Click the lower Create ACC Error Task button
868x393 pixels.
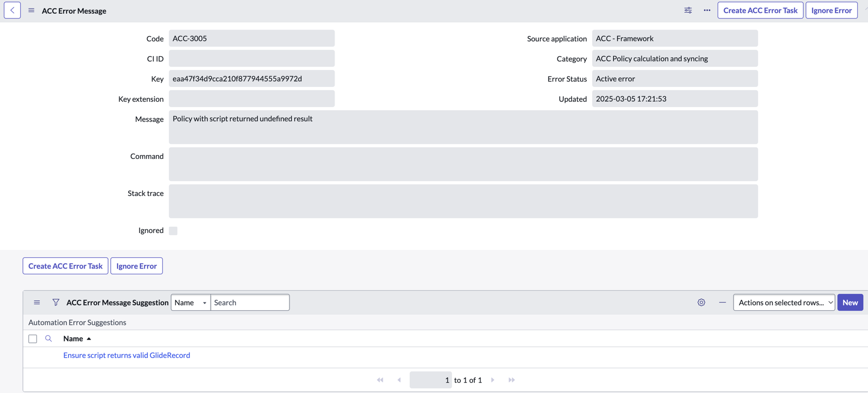coord(66,266)
